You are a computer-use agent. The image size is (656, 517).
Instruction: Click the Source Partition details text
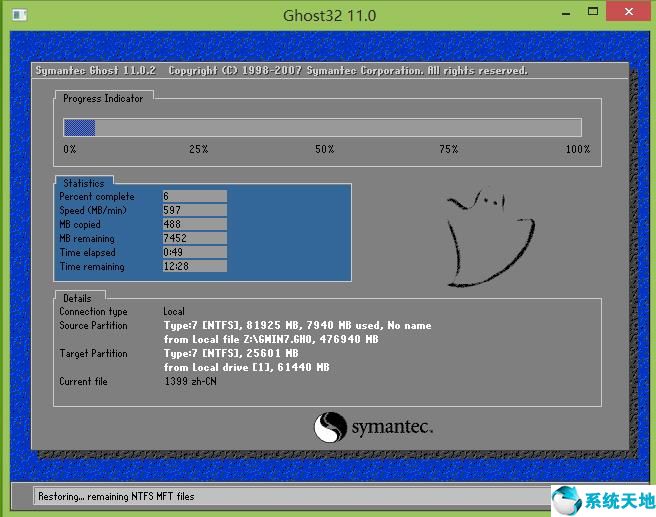(297, 326)
